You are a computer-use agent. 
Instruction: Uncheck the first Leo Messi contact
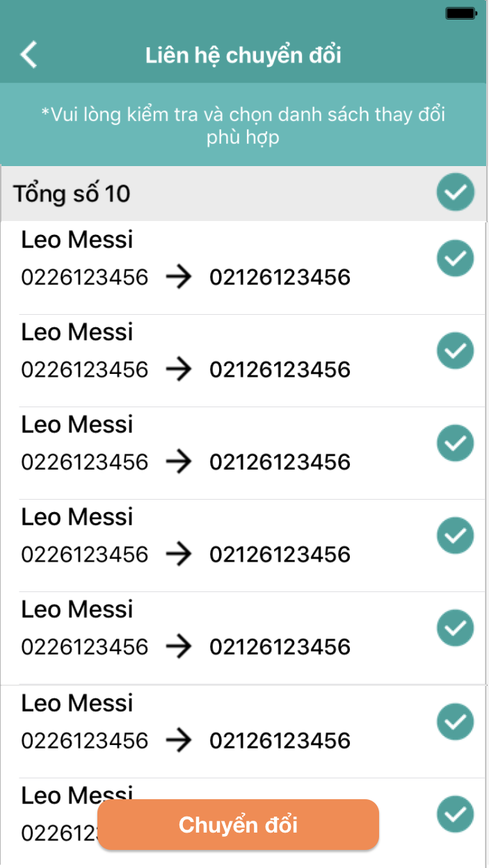pyautogui.click(x=456, y=258)
